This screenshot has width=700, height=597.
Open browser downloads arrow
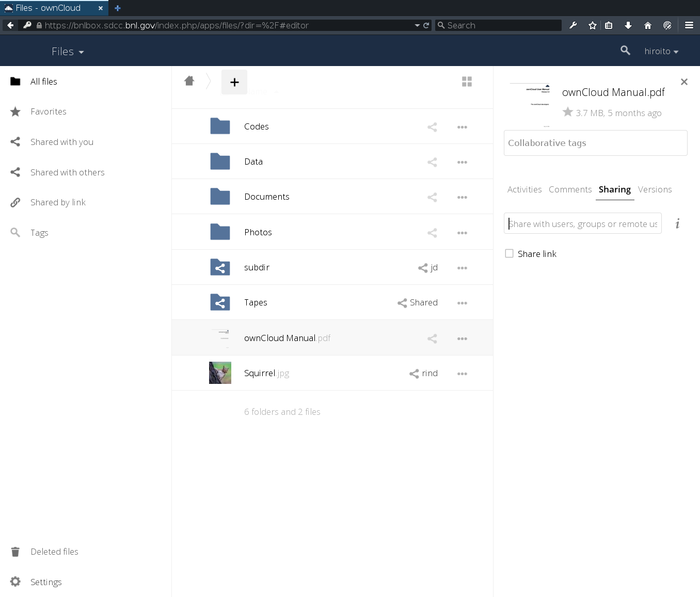628,25
